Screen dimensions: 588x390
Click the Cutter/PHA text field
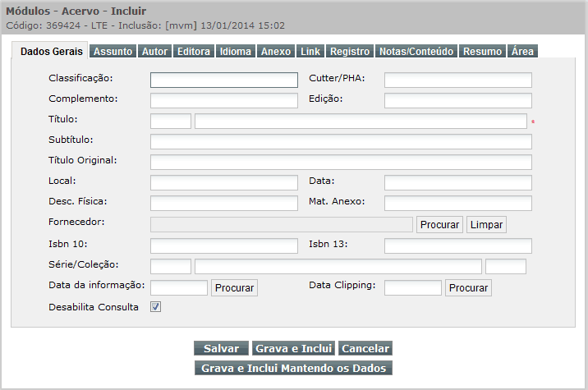(x=458, y=80)
